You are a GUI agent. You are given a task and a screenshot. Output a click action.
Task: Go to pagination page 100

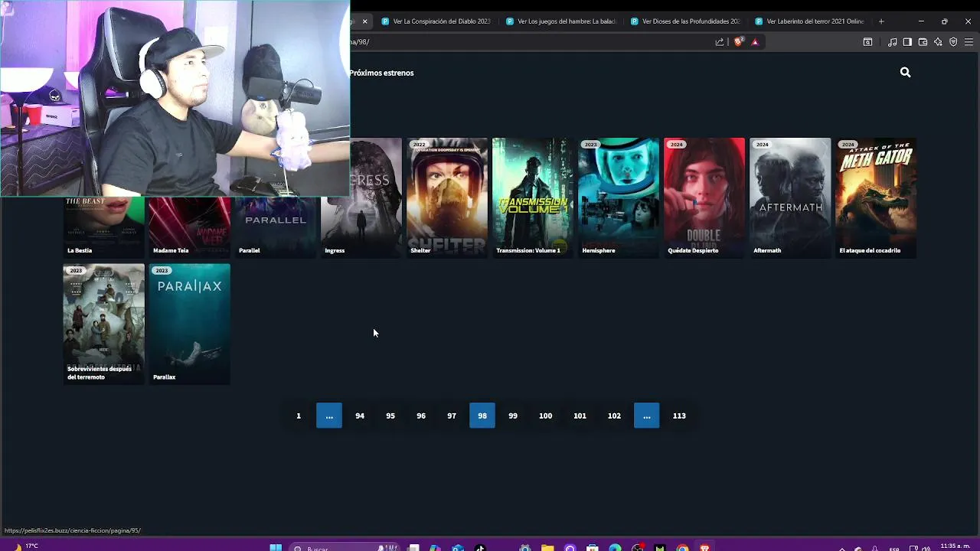tap(545, 416)
